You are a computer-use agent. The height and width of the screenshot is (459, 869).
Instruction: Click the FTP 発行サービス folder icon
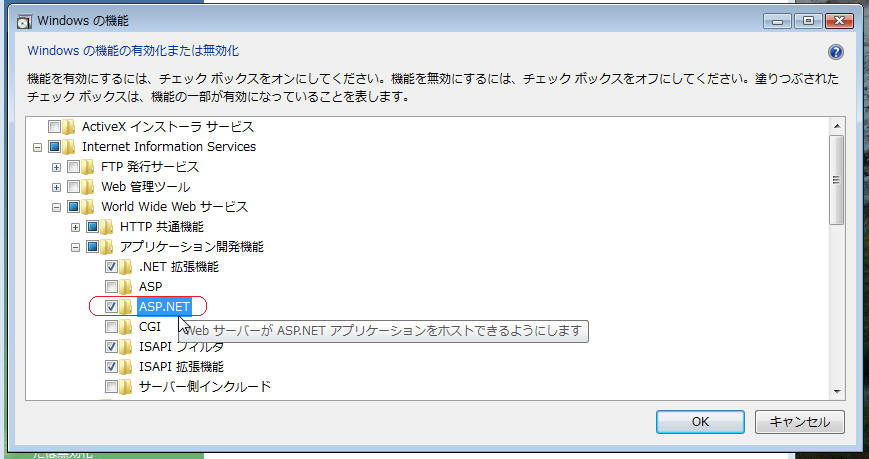(88, 167)
